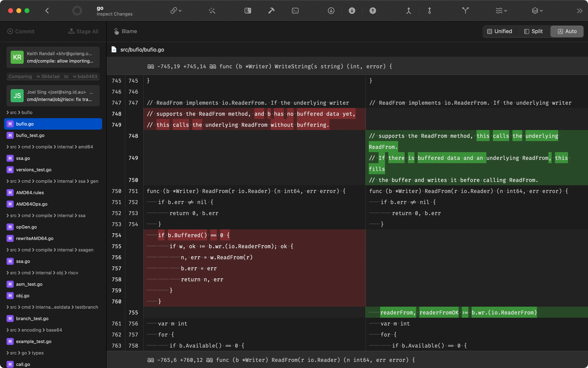Select bufio_test.go in file list

[x=30, y=135]
